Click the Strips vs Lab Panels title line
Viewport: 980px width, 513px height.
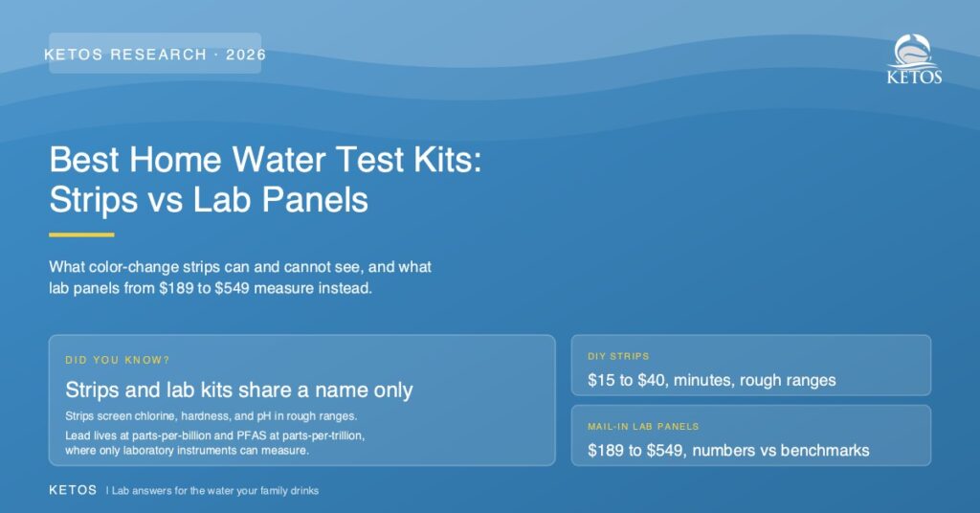click(x=209, y=200)
